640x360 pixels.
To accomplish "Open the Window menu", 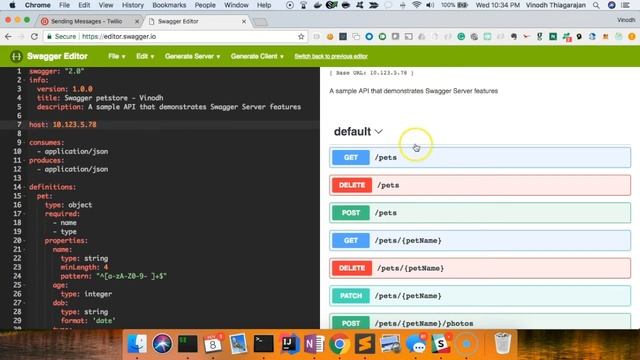I will point(236,5).
